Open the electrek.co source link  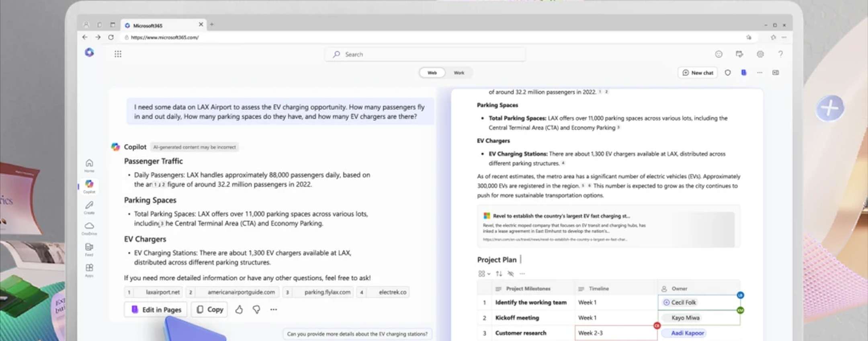383,292
